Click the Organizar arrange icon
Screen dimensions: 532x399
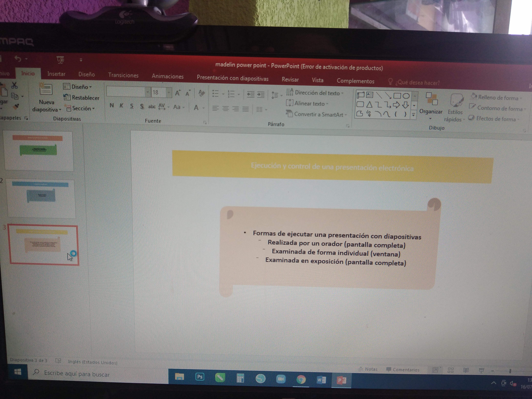[x=431, y=99]
